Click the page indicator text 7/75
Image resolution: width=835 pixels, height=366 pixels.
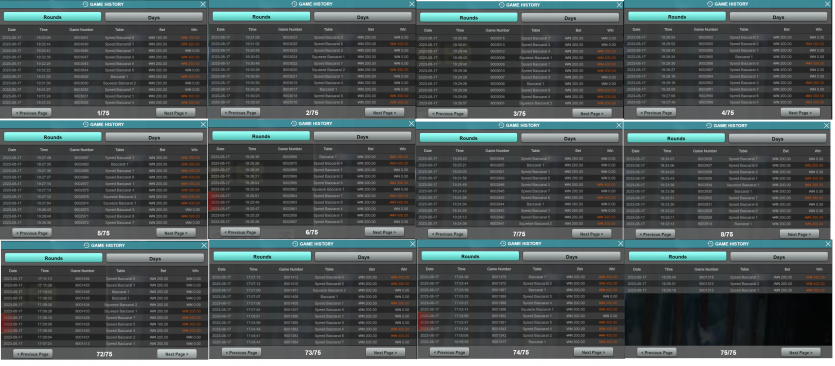[519, 234]
